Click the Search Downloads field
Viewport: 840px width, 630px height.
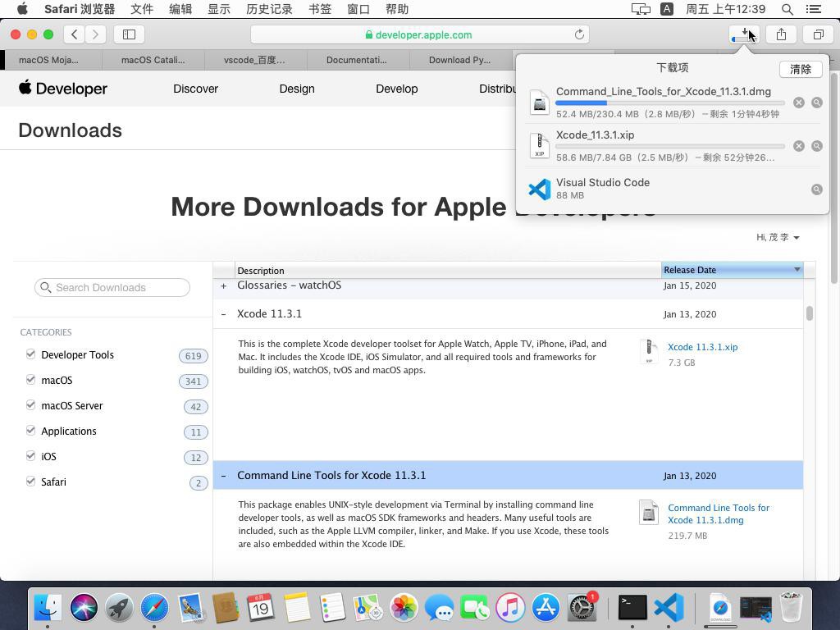click(x=112, y=288)
